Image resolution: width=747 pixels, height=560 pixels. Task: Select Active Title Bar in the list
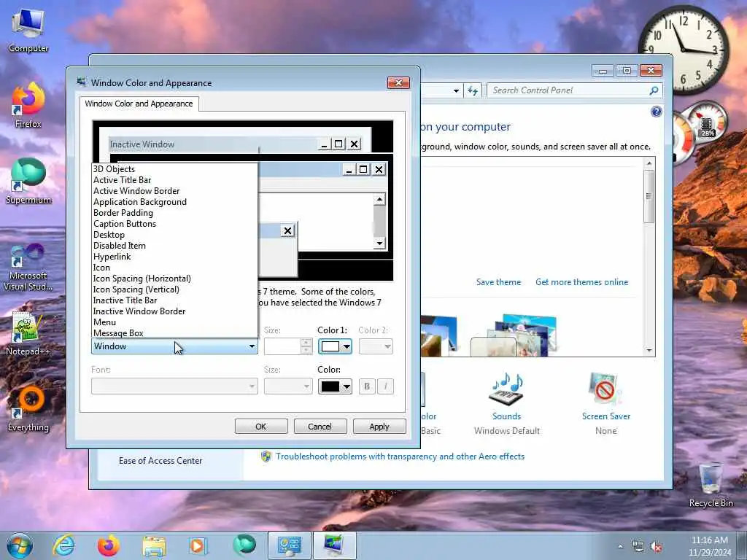click(x=174, y=180)
